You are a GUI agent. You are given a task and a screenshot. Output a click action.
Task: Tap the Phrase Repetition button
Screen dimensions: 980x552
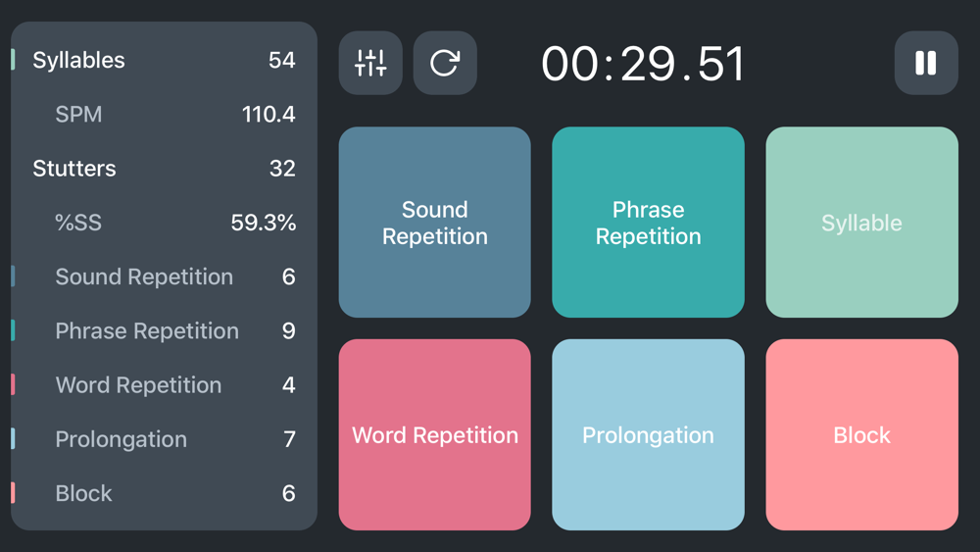click(x=648, y=223)
